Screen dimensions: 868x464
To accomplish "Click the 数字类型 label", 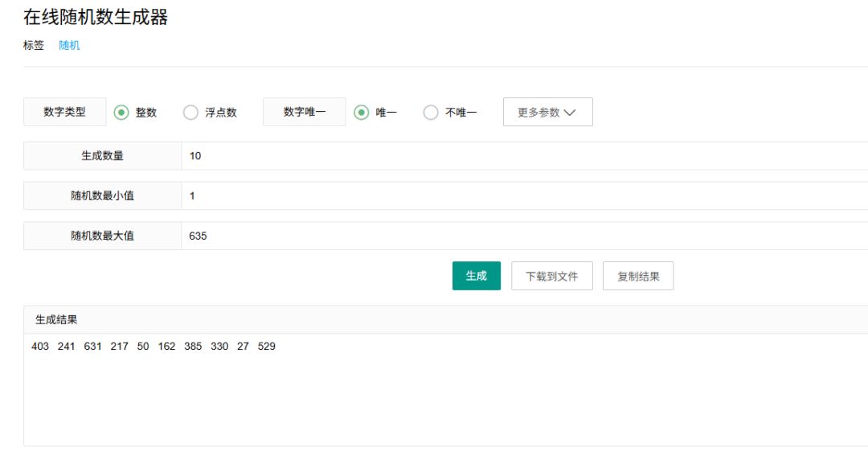I will (65, 112).
